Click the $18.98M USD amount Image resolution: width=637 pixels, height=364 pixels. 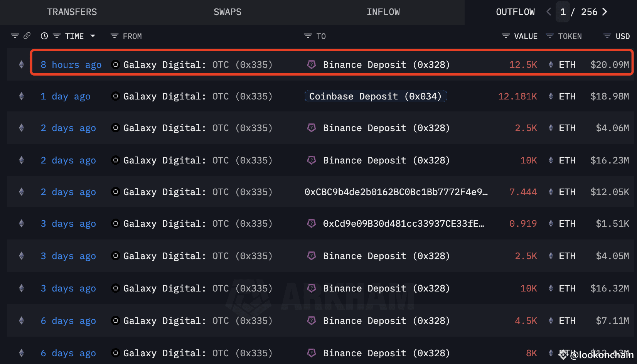(610, 96)
